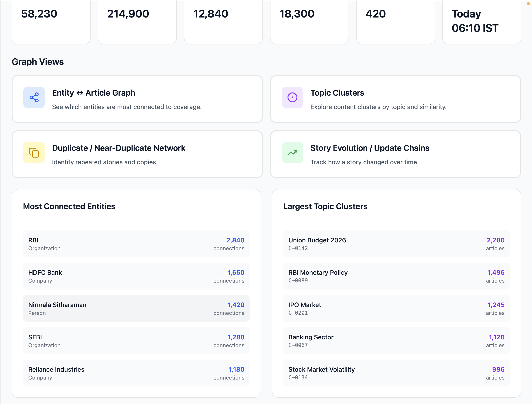Image resolution: width=532 pixels, height=404 pixels.
Task: Open the RBI Monetary Policy cluster
Action: (396, 276)
